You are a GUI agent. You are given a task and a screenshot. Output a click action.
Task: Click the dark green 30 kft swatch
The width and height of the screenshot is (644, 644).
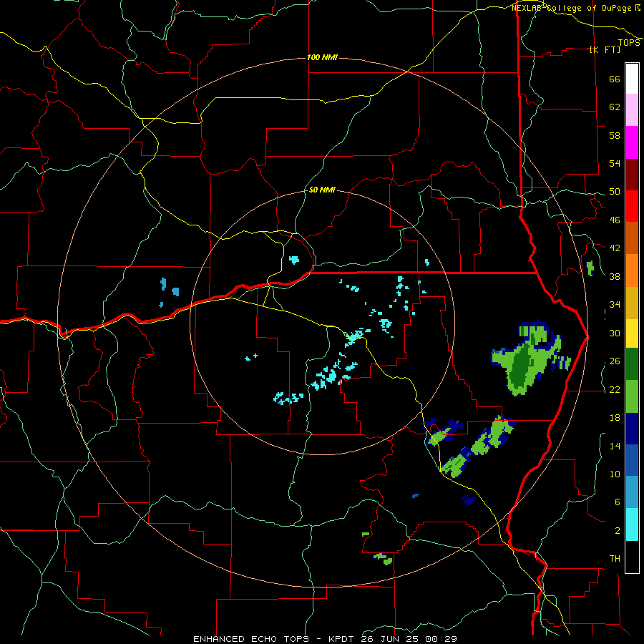[632, 364]
